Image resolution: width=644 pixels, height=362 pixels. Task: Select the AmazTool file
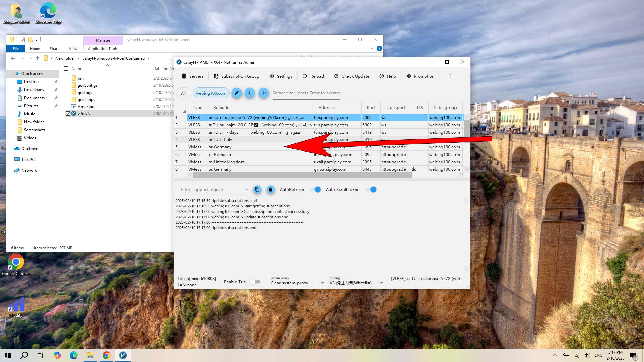tap(87, 107)
